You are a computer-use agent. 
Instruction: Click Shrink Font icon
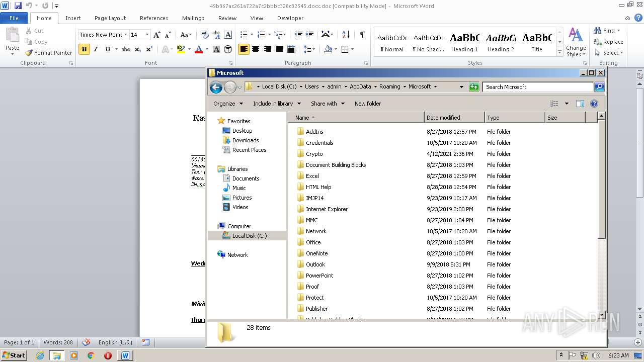169,35
